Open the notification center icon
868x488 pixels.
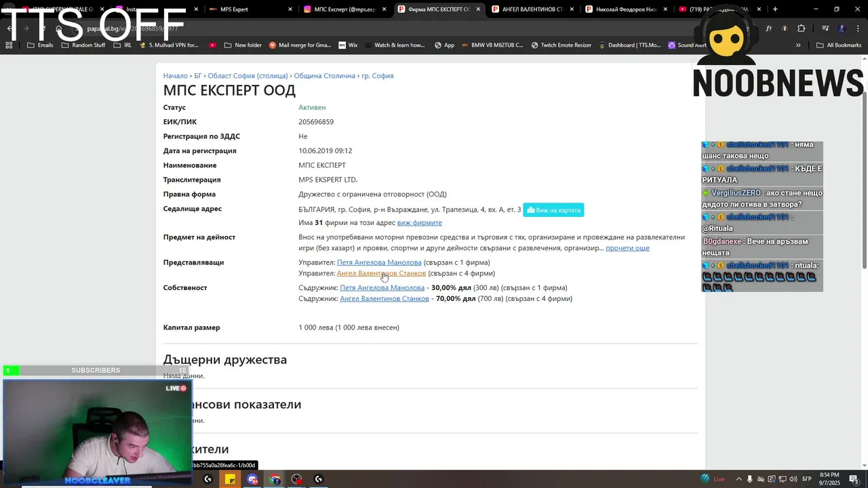click(x=854, y=479)
